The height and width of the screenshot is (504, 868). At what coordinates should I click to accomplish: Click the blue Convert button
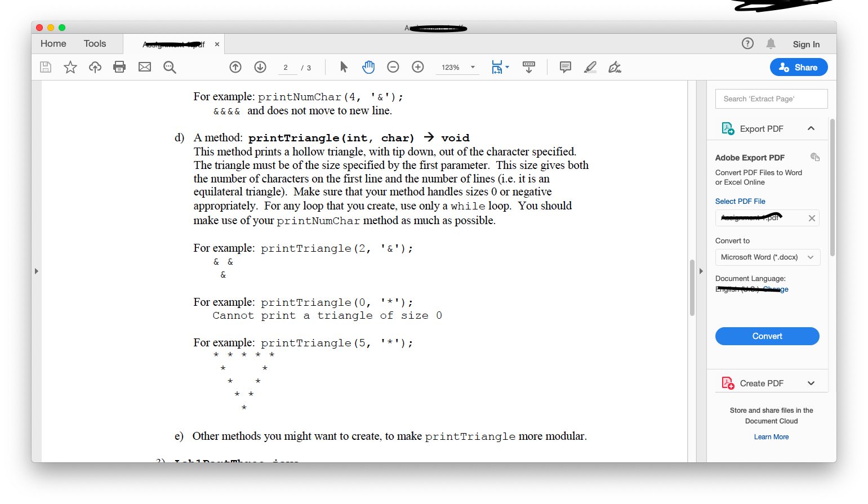click(x=767, y=336)
